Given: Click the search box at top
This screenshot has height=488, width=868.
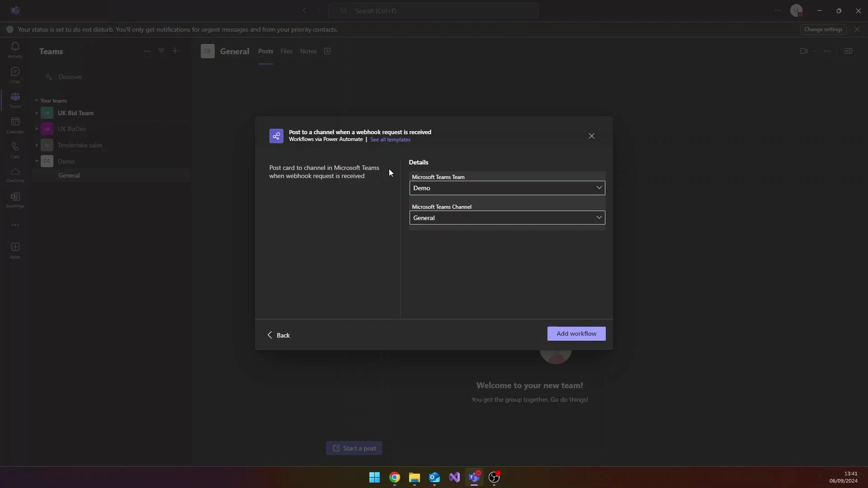Looking at the screenshot, I should click(x=433, y=10).
